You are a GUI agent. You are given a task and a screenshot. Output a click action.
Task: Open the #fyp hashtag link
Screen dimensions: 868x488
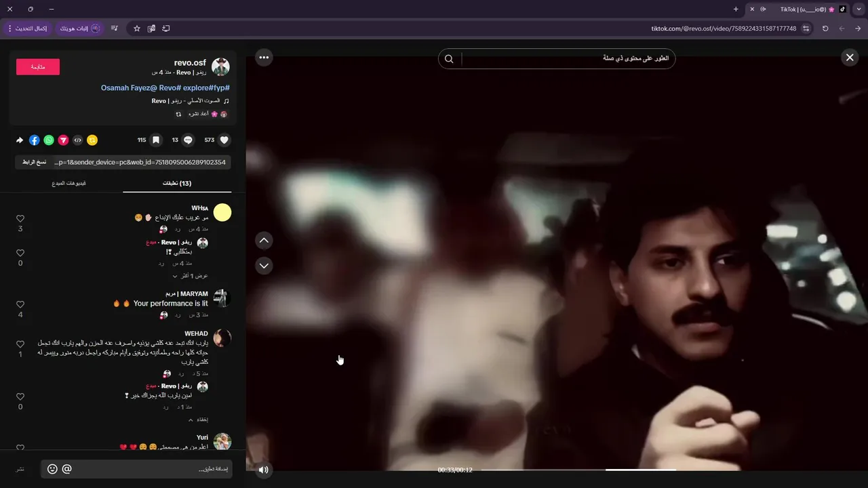tap(220, 88)
